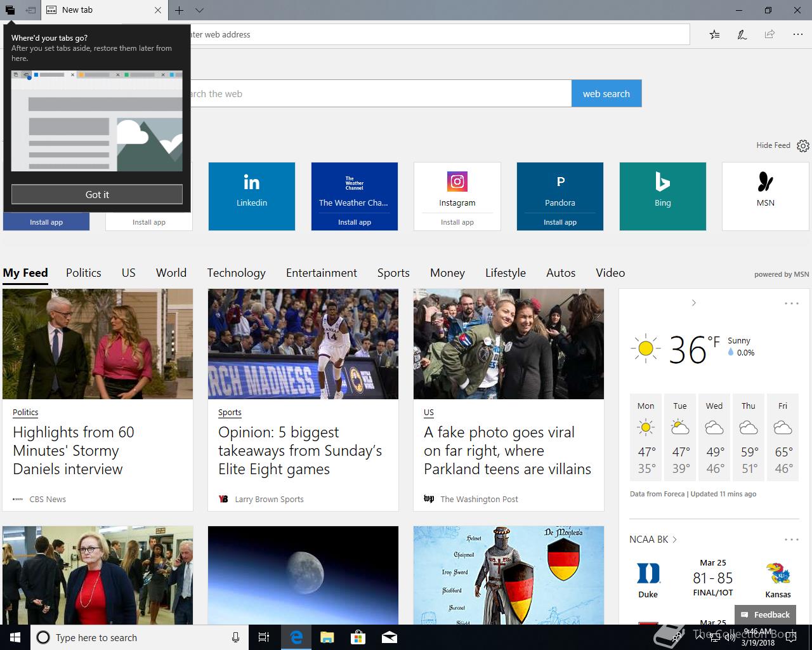Click the knight with German shield image
This screenshot has width=812, height=650.
click(x=509, y=575)
